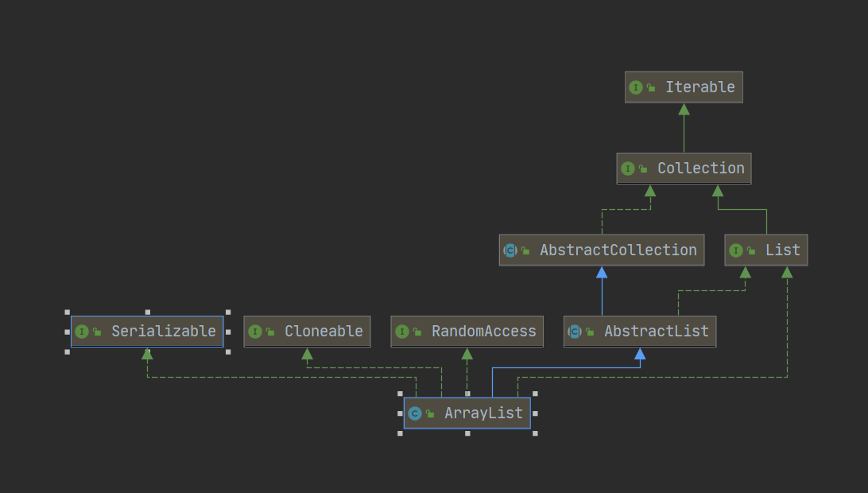868x493 pixels.
Task: Click the bottom-right resize handle of ArrayList
Action: point(535,433)
